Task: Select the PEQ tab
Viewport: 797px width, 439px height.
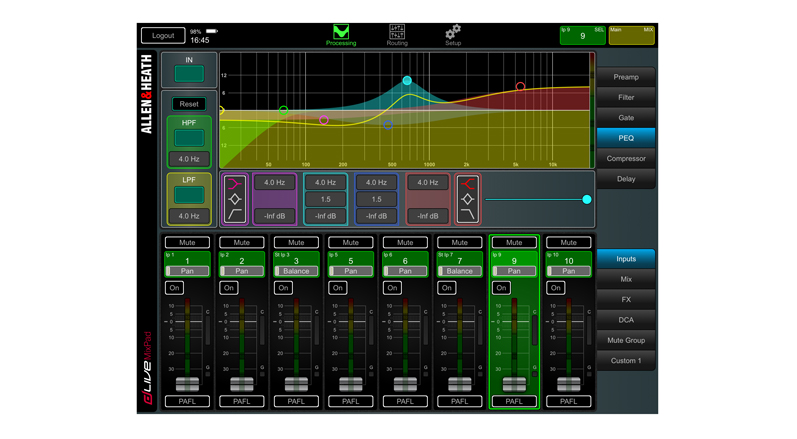Action: (x=626, y=138)
